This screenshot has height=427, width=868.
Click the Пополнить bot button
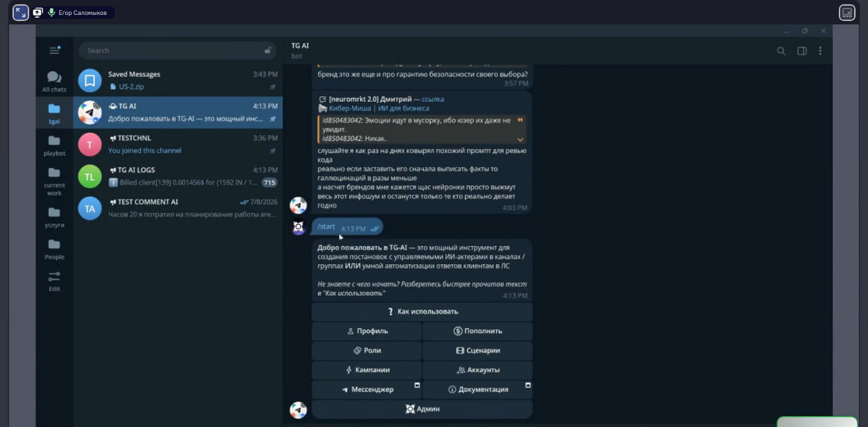tap(477, 331)
